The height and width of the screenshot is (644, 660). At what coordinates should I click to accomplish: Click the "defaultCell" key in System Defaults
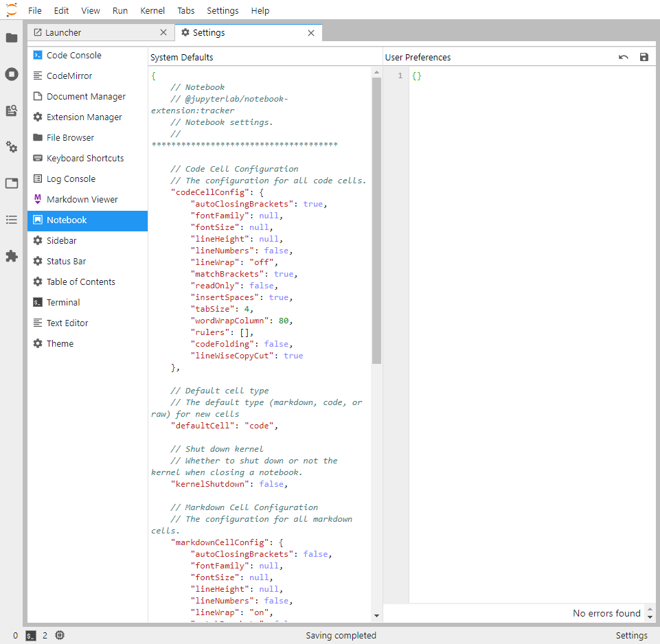[x=203, y=426]
